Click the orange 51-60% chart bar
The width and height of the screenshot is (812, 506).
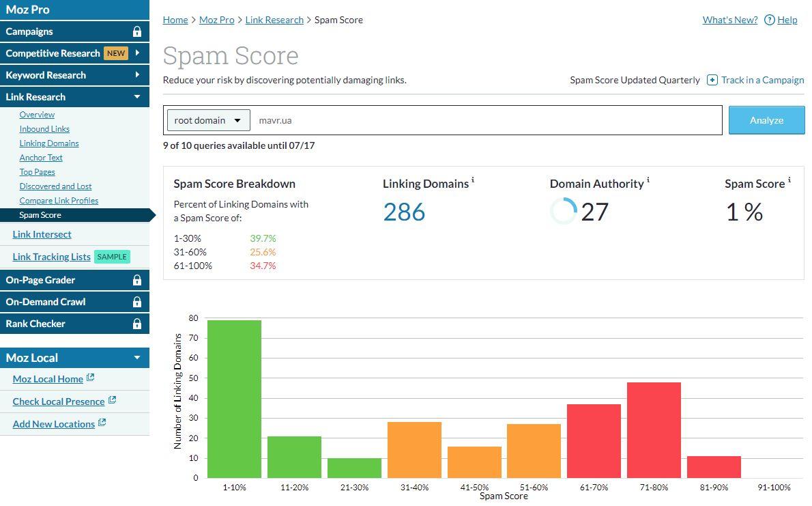(534, 451)
